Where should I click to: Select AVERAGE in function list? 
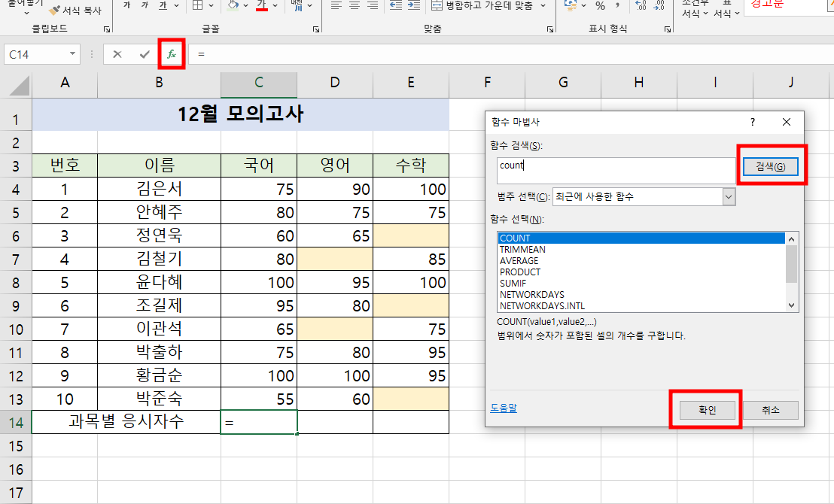coord(641,260)
